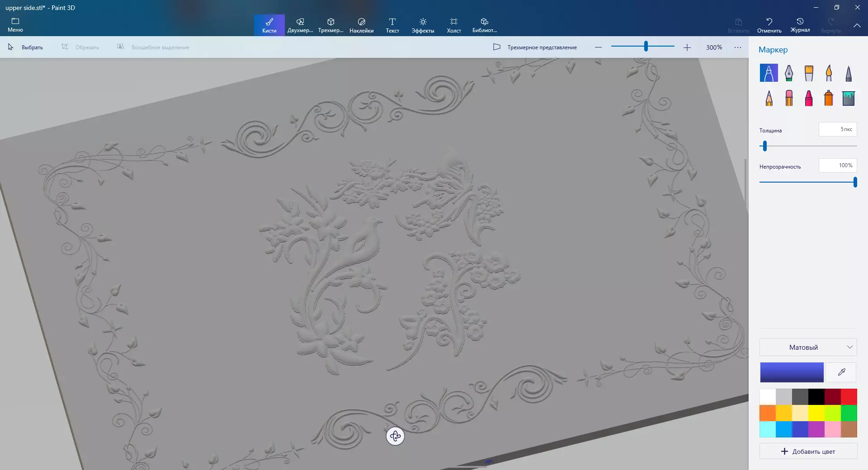868x470 pixels.
Task: Choose the purple color swatch
Action: click(x=816, y=429)
